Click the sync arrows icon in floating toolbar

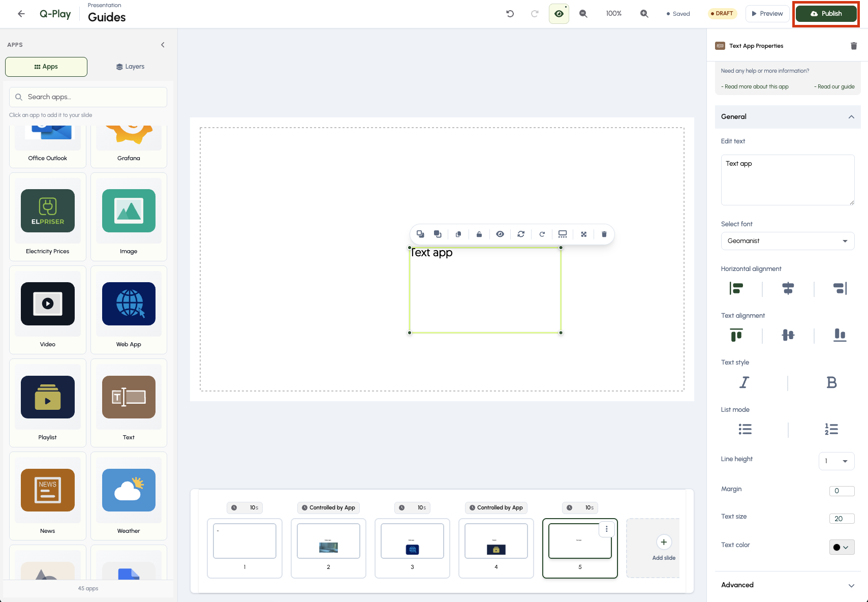click(x=521, y=234)
